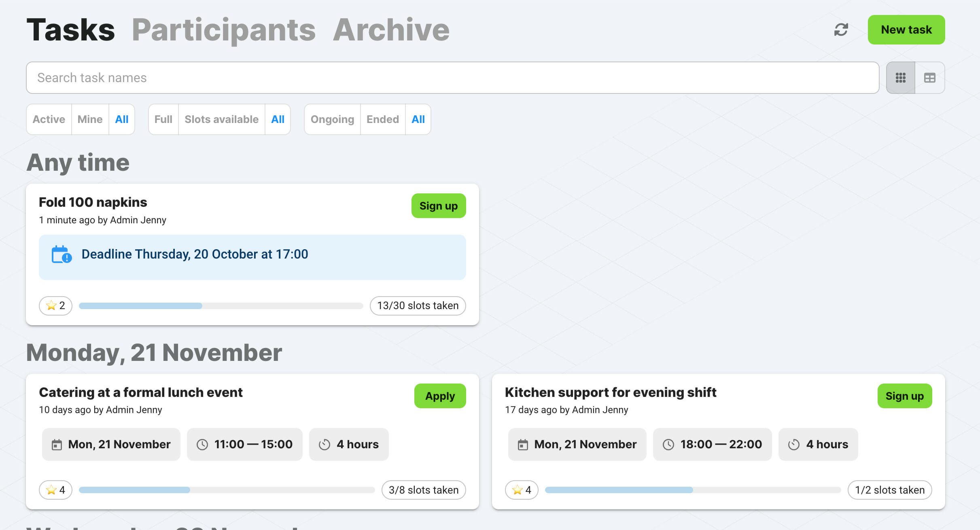Click the refresh icon near New task

(841, 30)
